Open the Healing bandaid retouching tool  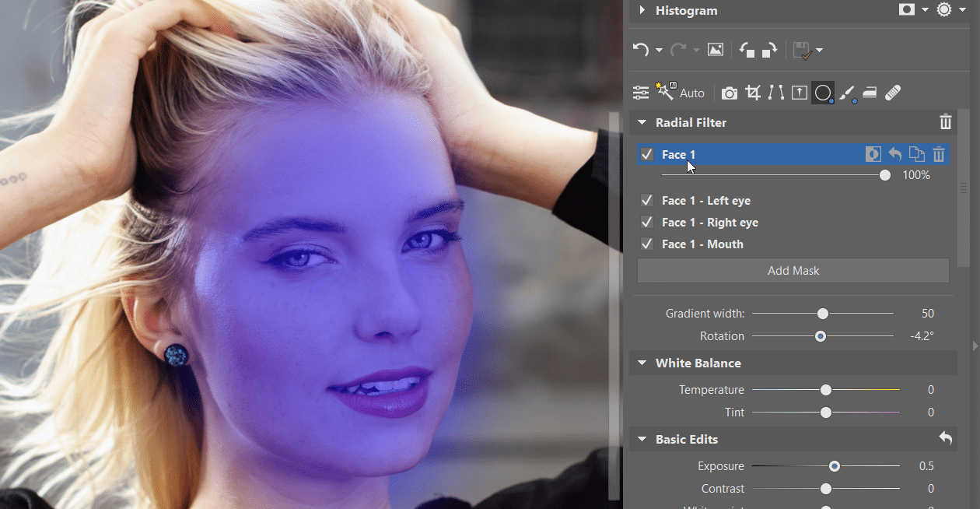pyautogui.click(x=892, y=92)
